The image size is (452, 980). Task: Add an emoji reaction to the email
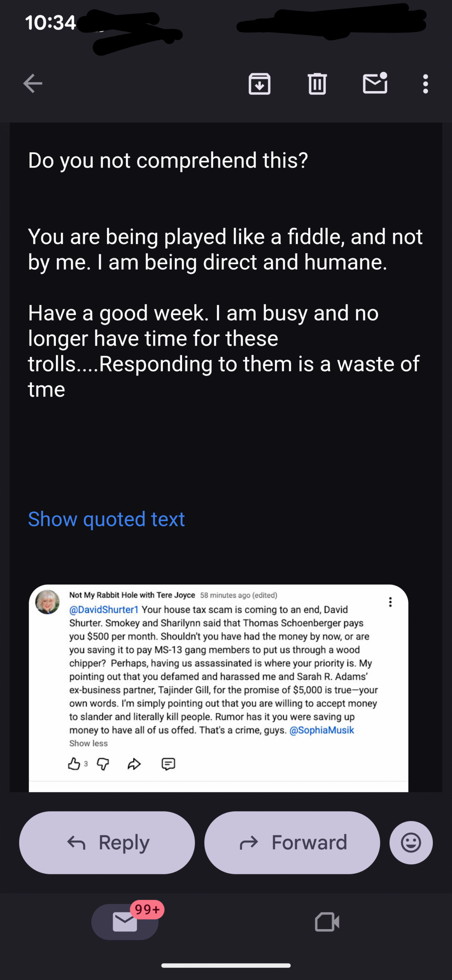(411, 843)
